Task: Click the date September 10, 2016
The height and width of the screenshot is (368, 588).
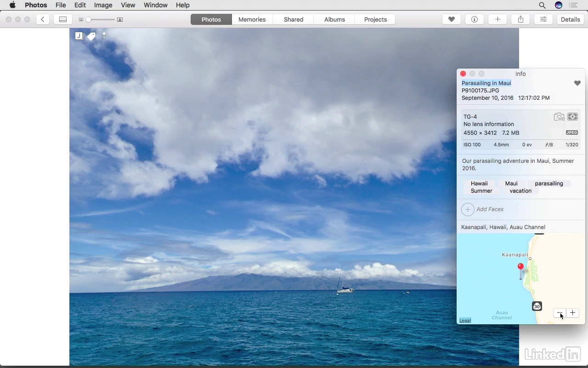Action: coord(487,98)
